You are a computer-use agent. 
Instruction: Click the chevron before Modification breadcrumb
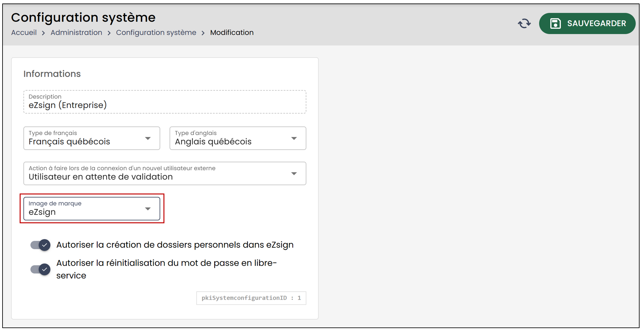(x=203, y=33)
